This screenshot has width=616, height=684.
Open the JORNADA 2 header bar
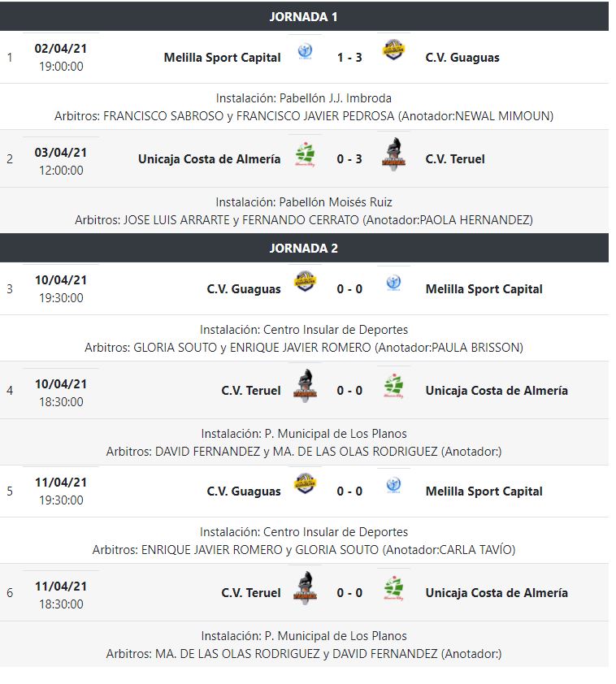[x=304, y=248]
